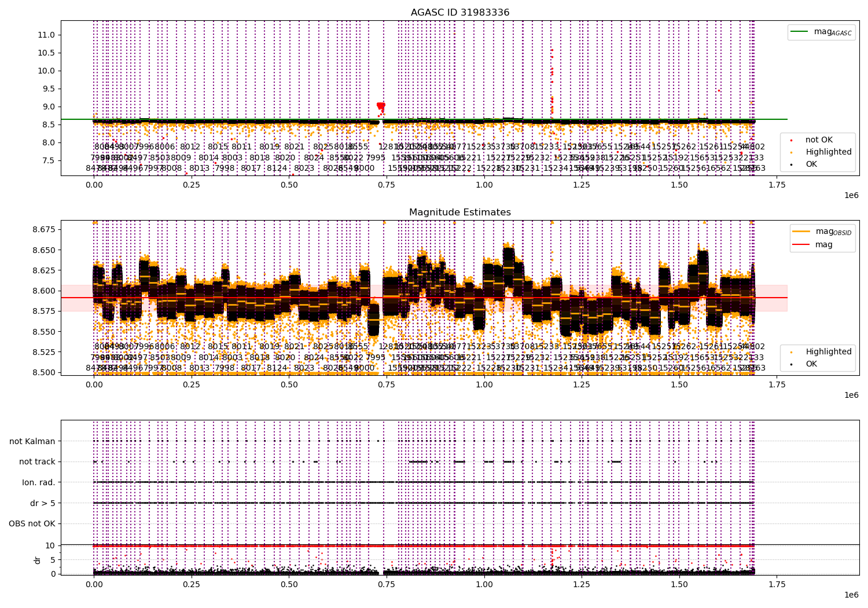Click the orange line sample beside mag OBSID
The height and width of the screenshot is (608, 868).
(x=801, y=232)
